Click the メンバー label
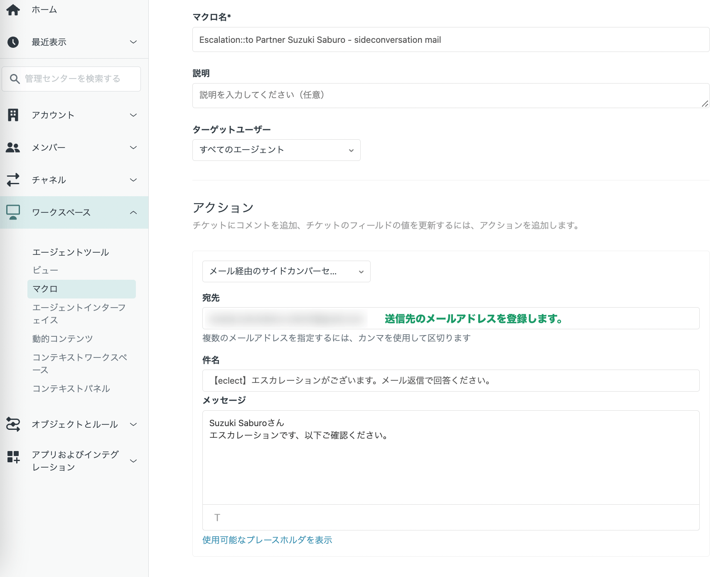The image size is (728, 577). click(x=49, y=148)
